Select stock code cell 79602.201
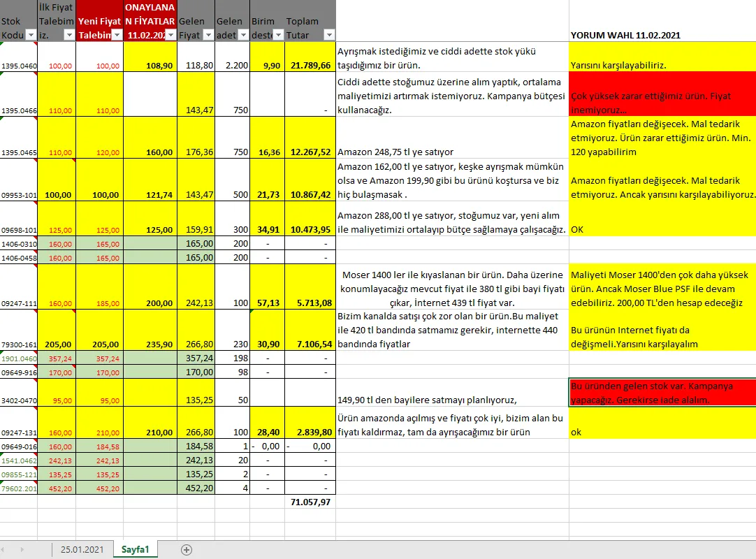Screen dimensions: 756x559 tap(19, 488)
